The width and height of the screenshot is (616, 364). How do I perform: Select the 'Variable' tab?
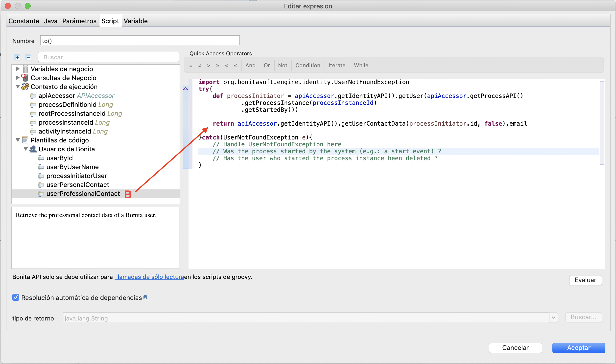point(136,21)
